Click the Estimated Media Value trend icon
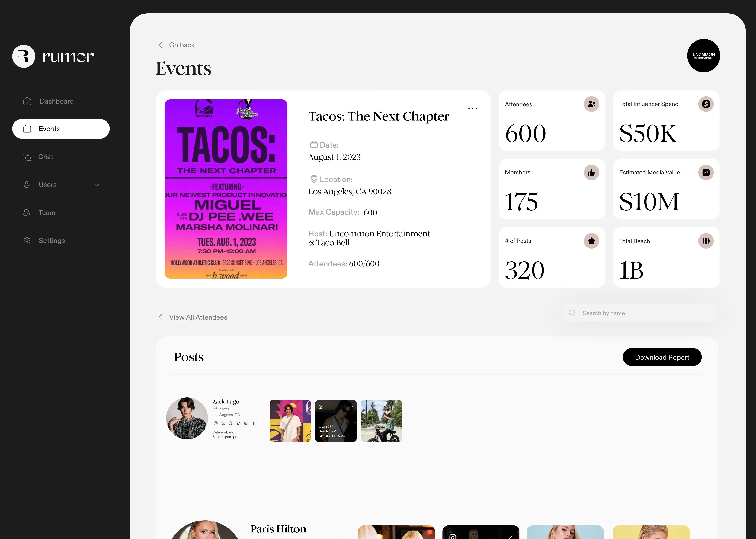The height and width of the screenshot is (539, 756). pos(706,173)
